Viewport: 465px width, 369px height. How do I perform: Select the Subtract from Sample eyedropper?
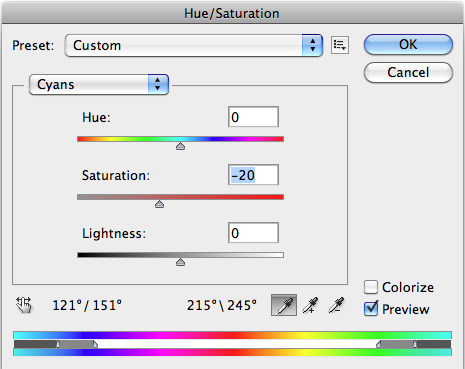(x=336, y=305)
